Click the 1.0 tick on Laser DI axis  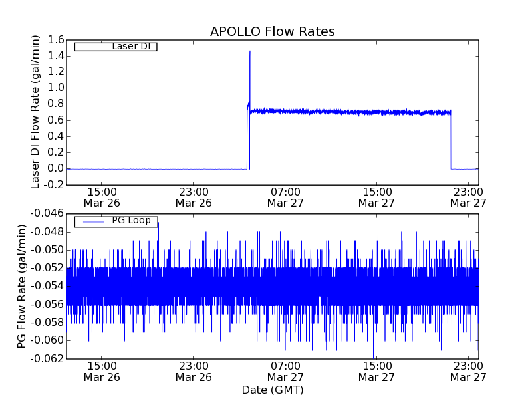pos(56,88)
